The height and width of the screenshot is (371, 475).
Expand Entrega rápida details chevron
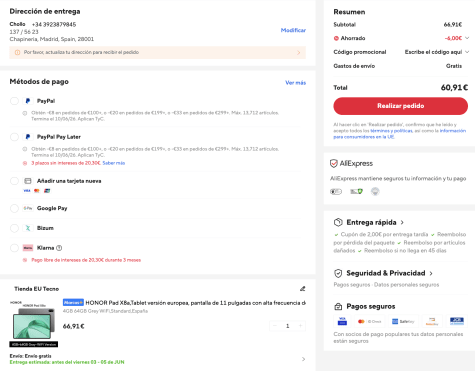(x=402, y=222)
